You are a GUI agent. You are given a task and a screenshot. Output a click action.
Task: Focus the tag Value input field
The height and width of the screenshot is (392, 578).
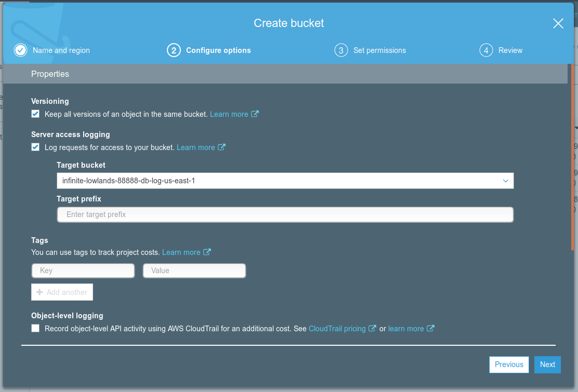pyautogui.click(x=194, y=271)
